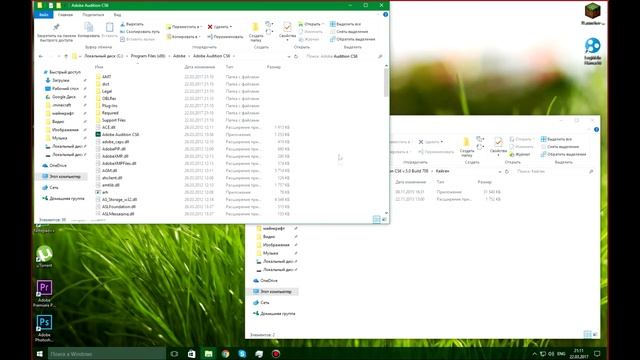The width and height of the screenshot is (640, 360).
Task: Click Back arrow in Audition window navigation
Action: [41, 56]
